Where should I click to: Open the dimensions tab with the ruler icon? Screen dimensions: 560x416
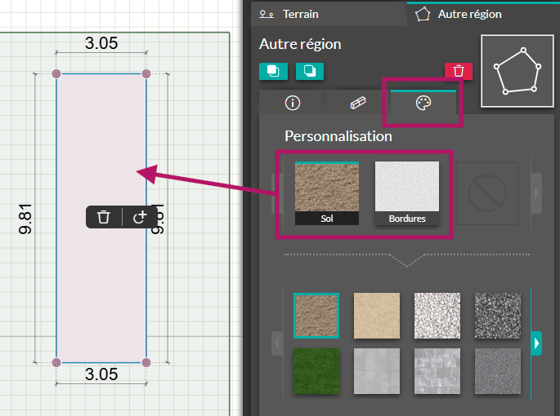click(x=358, y=103)
